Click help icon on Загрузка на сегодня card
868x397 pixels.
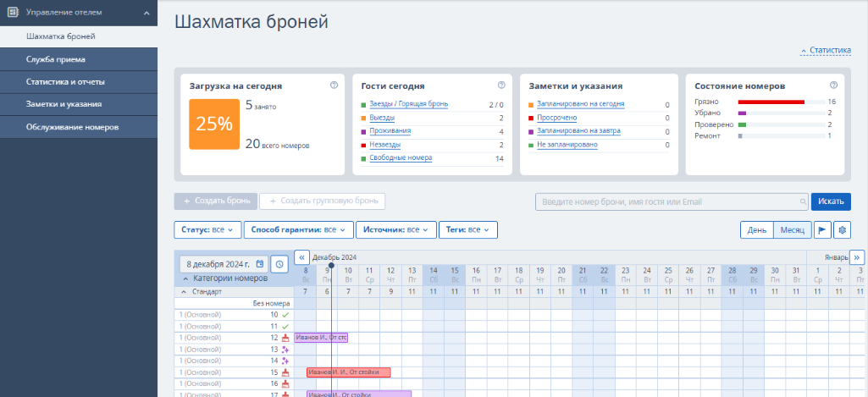point(334,85)
